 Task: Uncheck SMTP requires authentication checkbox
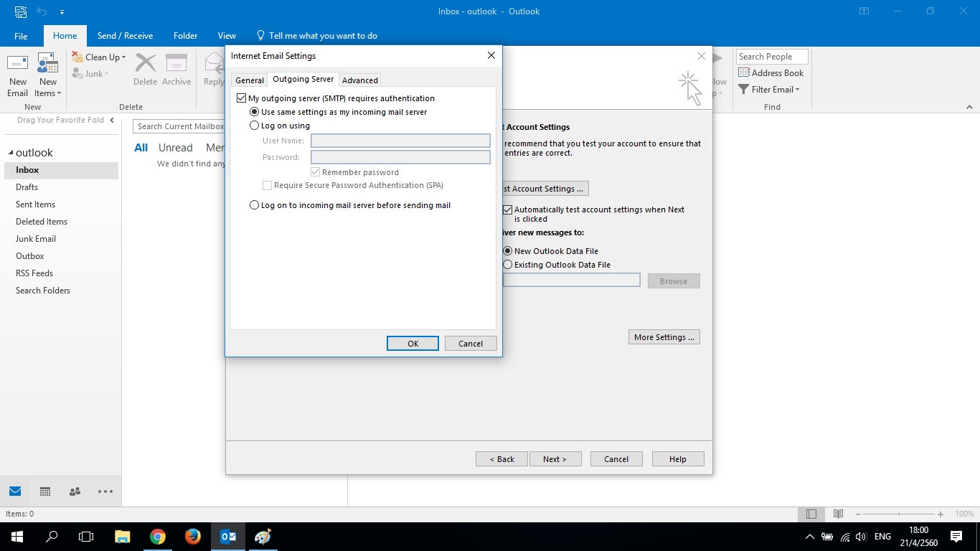[x=241, y=98]
